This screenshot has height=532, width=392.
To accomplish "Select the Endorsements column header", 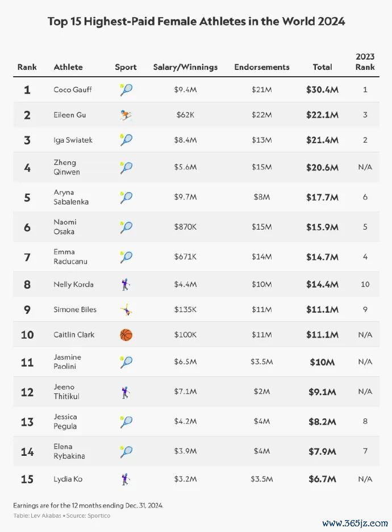I will click(262, 67).
